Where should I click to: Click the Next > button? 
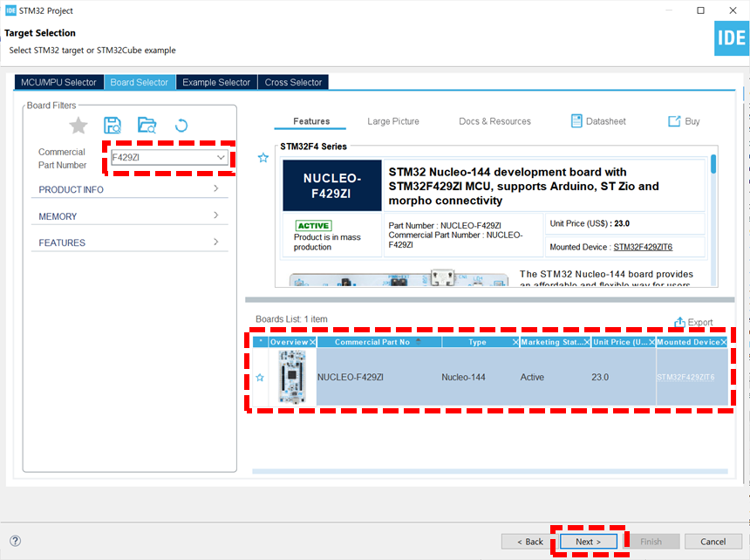click(589, 542)
